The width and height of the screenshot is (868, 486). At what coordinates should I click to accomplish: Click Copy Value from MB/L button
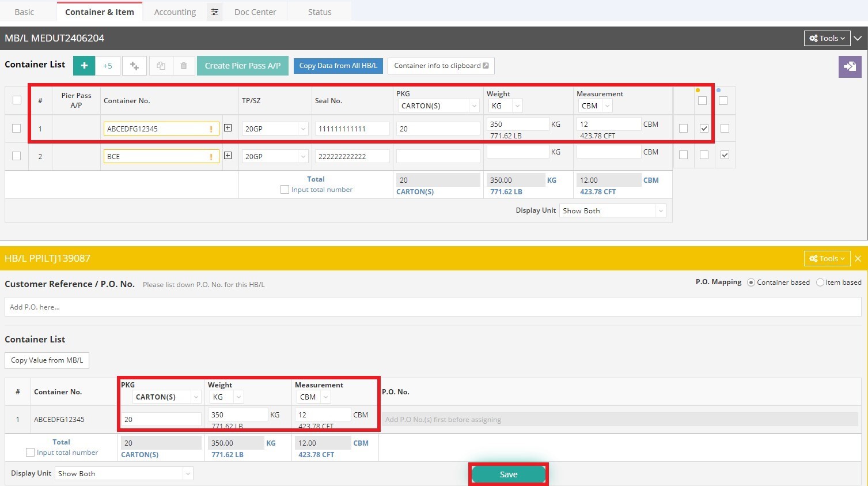click(47, 360)
